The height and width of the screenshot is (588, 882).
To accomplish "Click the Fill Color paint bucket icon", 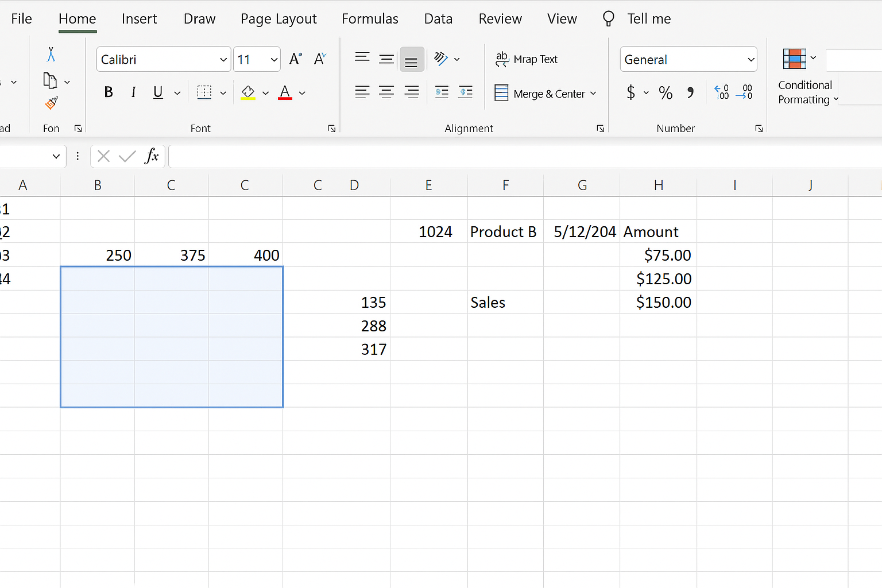I will (248, 92).
